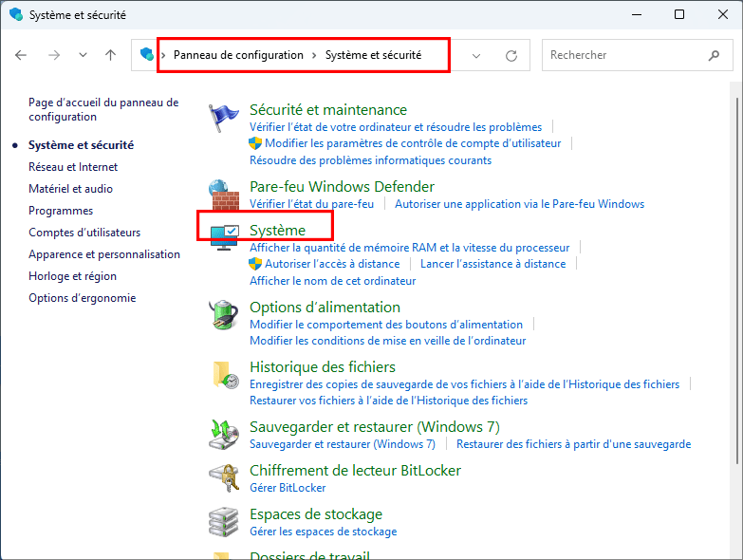Image resolution: width=743 pixels, height=560 pixels.
Task: Open Options d'ergonomie category
Action: coord(82,297)
